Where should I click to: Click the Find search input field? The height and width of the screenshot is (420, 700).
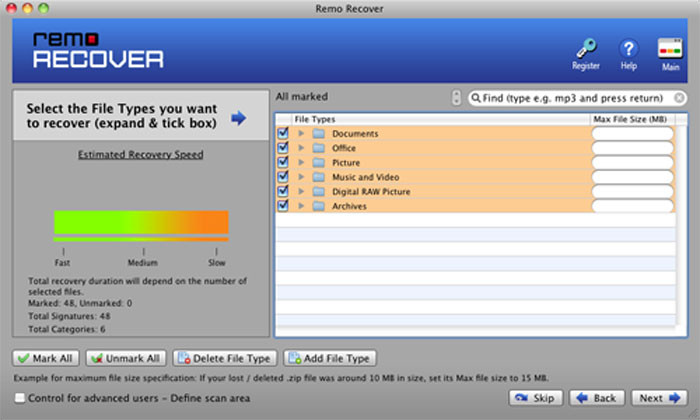[x=576, y=98]
